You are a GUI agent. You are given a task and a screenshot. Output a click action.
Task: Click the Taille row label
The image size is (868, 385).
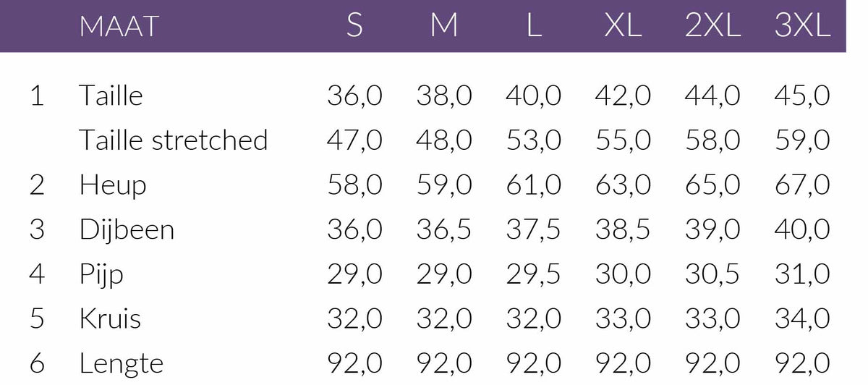[x=111, y=96]
